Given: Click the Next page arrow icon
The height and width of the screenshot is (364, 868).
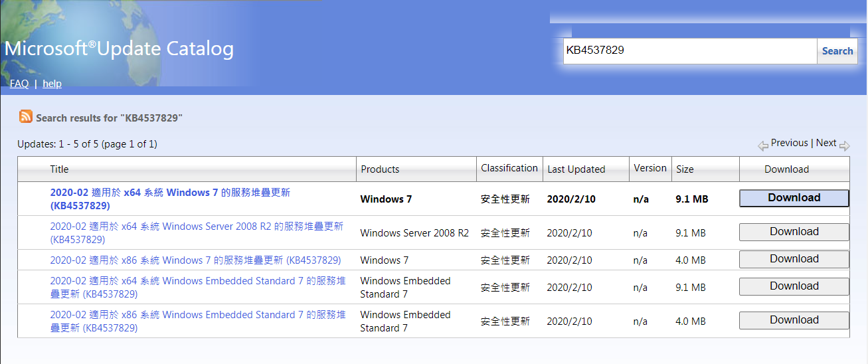Looking at the screenshot, I should [x=844, y=145].
